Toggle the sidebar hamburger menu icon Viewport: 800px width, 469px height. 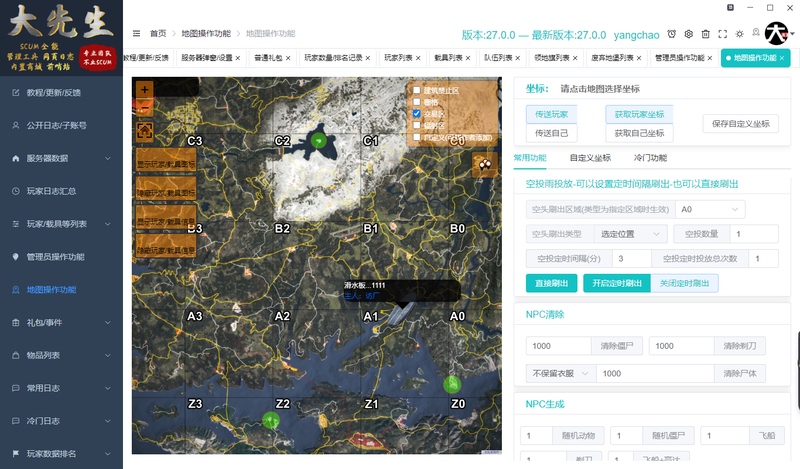(x=136, y=33)
